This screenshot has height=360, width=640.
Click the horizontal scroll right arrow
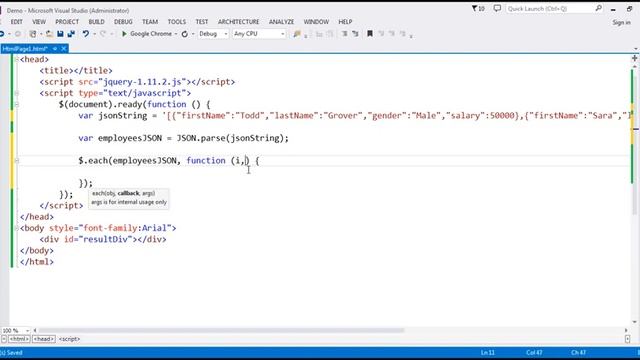(626, 330)
